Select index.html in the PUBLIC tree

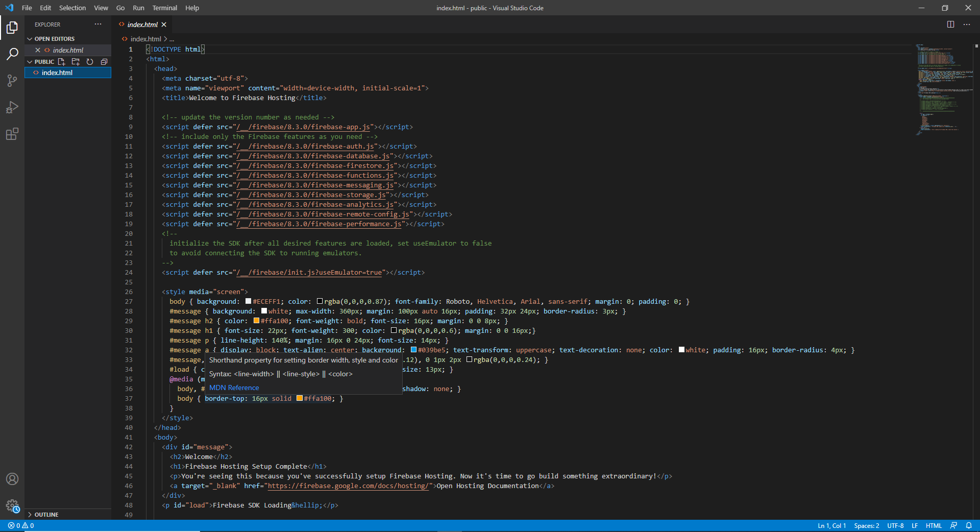click(x=67, y=72)
